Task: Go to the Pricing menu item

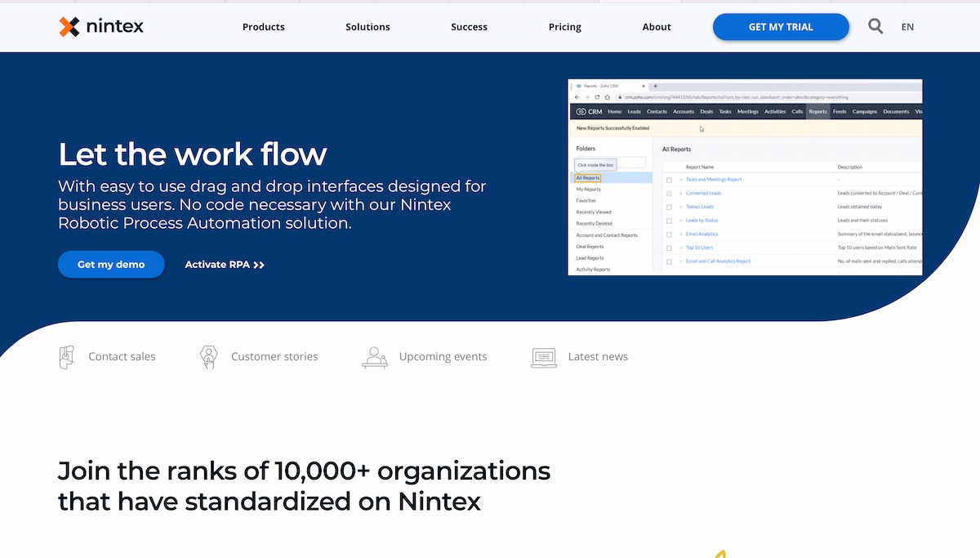Action: point(564,27)
